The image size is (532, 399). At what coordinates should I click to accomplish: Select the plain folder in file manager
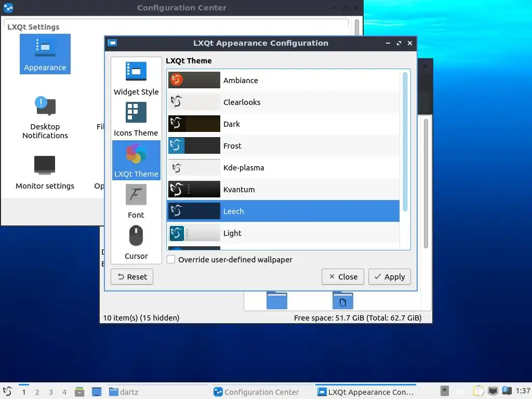(x=277, y=300)
